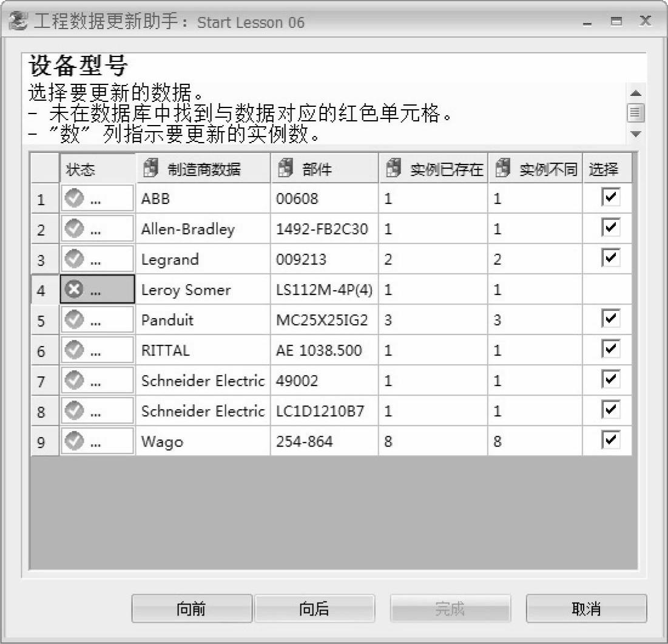Screen dimensions: 668x644
Task: Click the part cell '49002'
Action: [325, 380]
